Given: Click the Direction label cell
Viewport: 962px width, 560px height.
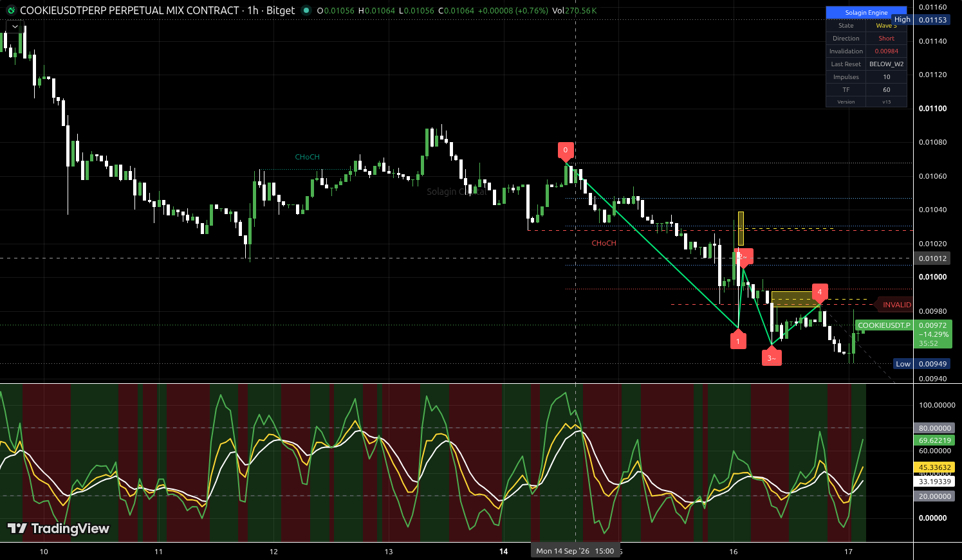Looking at the screenshot, I should [x=846, y=39].
